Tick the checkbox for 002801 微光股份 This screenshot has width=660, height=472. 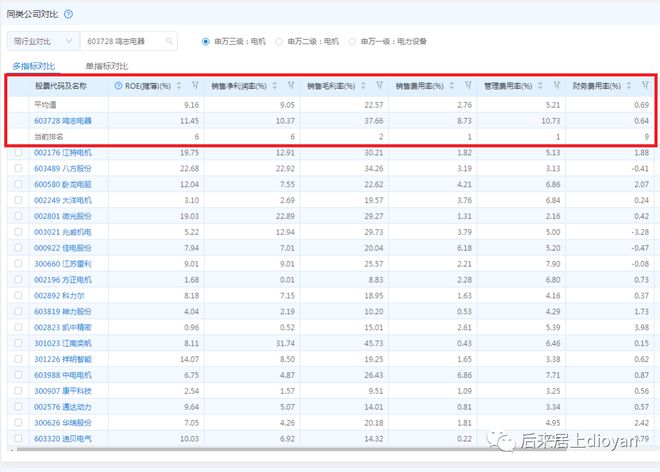(x=19, y=216)
